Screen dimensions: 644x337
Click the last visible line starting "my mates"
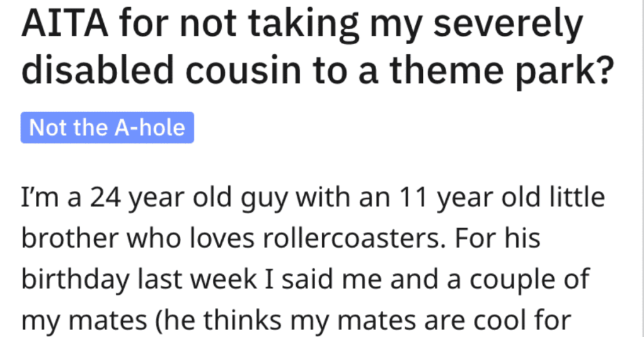pos(296,321)
